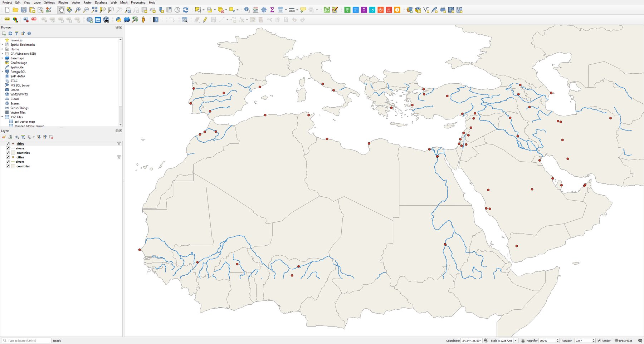Select the Zoom Out magnifier tool

(x=86, y=10)
